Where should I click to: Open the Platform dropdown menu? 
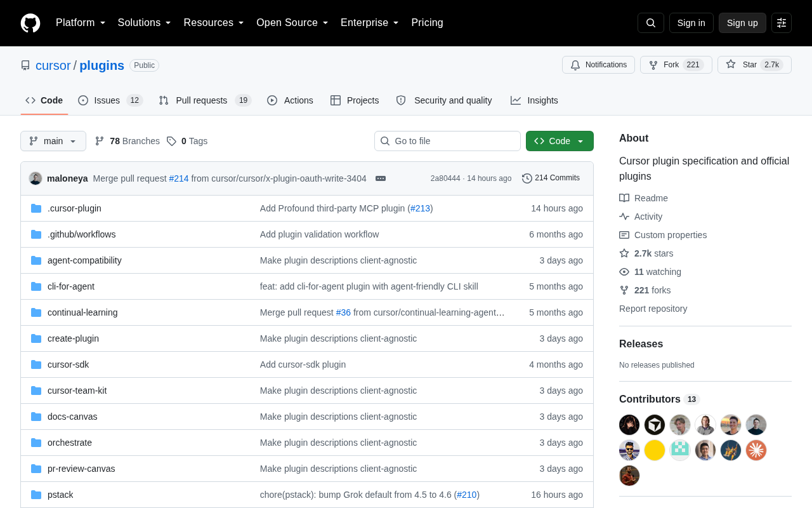[81, 23]
